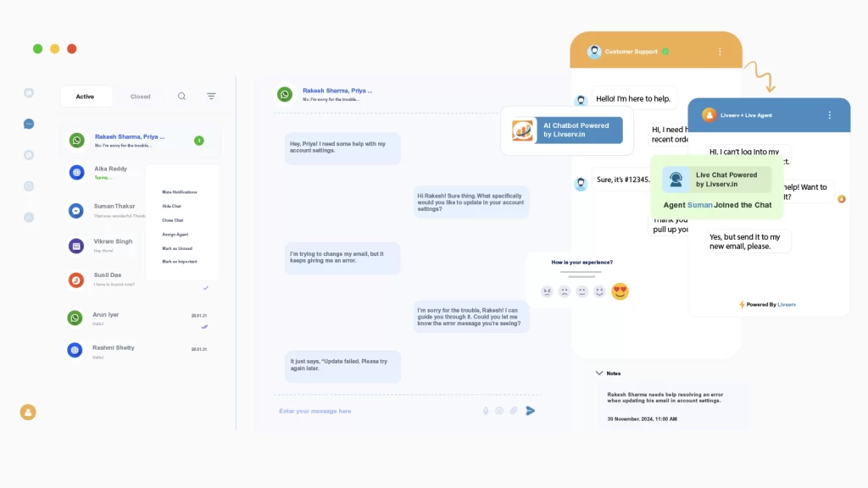Open Customer Support widget three-dot menu
The width and height of the screenshot is (868, 488).
click(720, 52)
